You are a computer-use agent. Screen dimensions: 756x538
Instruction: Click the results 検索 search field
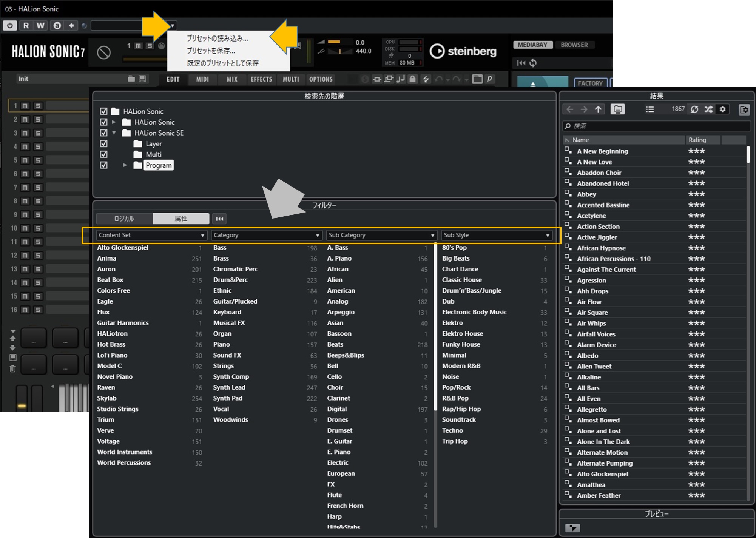[656, 126]
